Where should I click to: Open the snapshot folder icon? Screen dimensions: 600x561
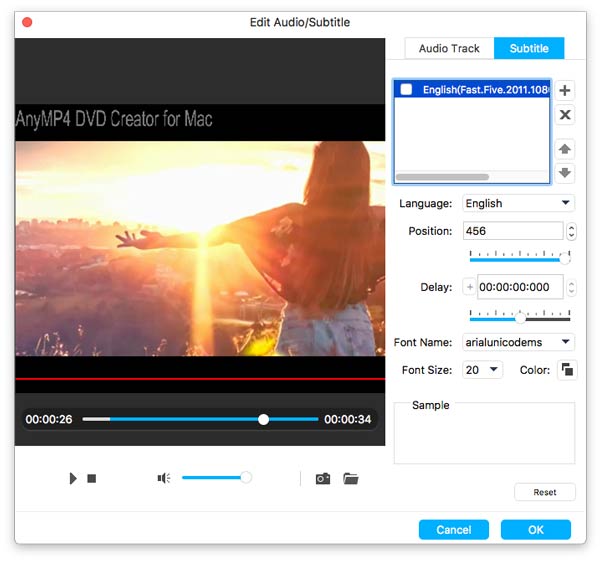[350, 479]
